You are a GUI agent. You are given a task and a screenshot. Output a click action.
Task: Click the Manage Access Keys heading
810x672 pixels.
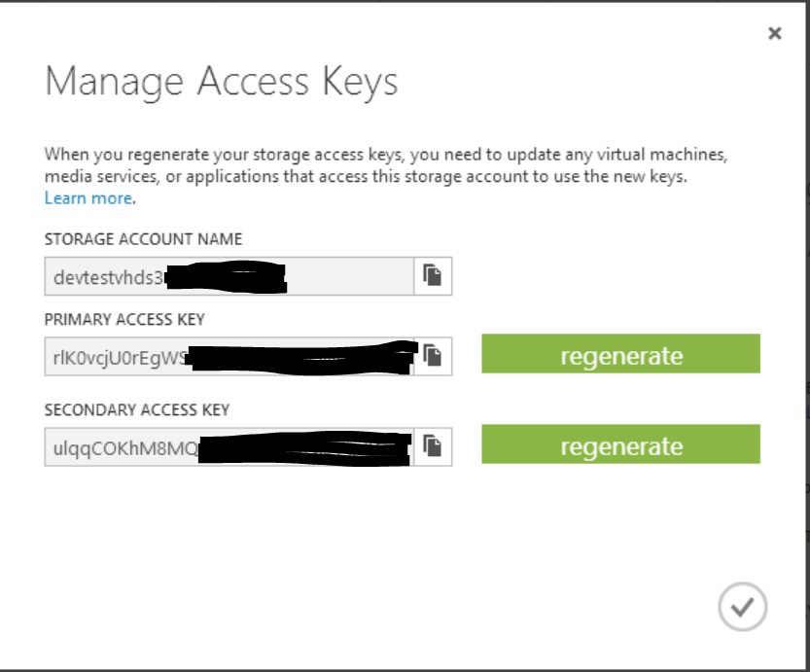[x=222, y=83]
